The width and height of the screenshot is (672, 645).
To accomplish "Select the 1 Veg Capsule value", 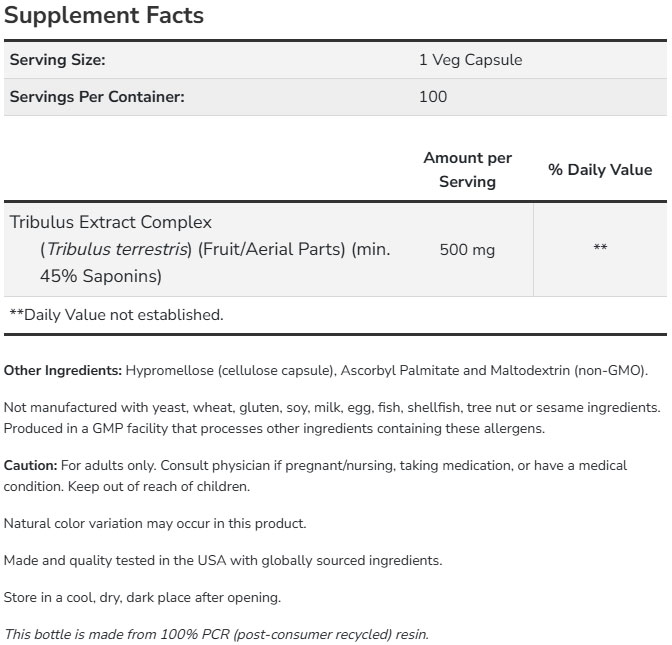I will 470,60.
